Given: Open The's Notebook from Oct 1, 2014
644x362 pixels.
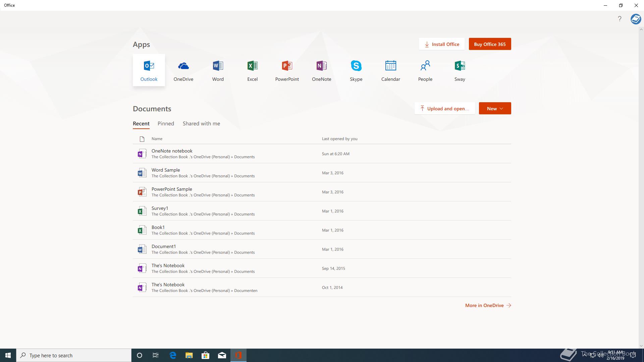Looking at the screenshot, I should tap(322, 287).
